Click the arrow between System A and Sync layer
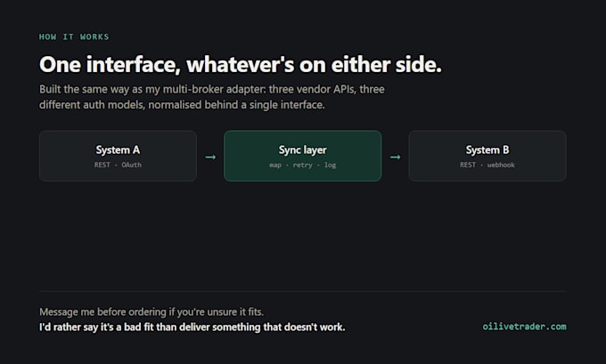The image size is (606, 364). point(210,158)
